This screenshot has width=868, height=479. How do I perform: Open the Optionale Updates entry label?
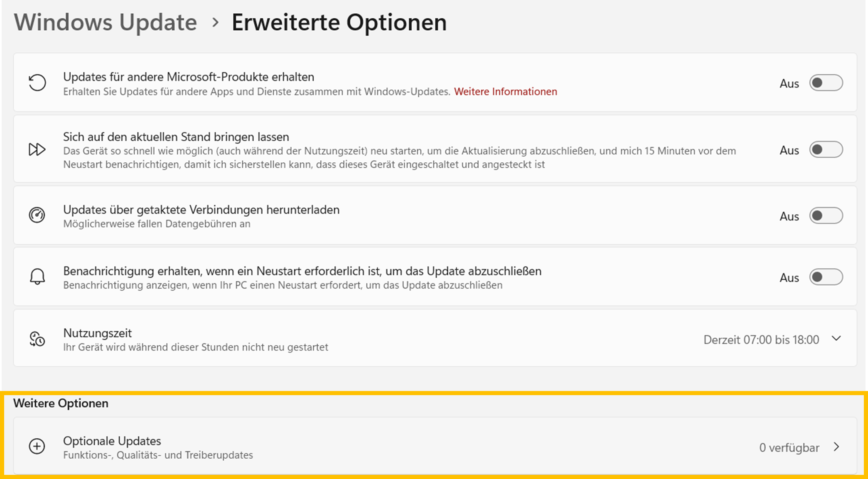point(112,441)
